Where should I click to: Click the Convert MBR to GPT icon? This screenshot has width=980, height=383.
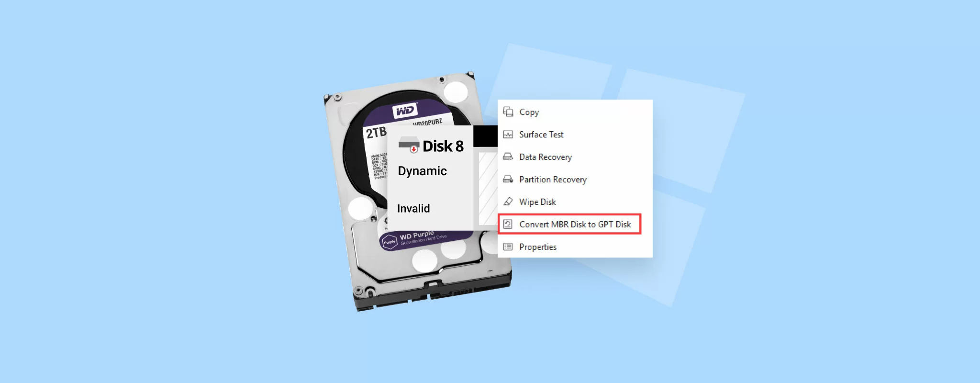tap(508, 224)
